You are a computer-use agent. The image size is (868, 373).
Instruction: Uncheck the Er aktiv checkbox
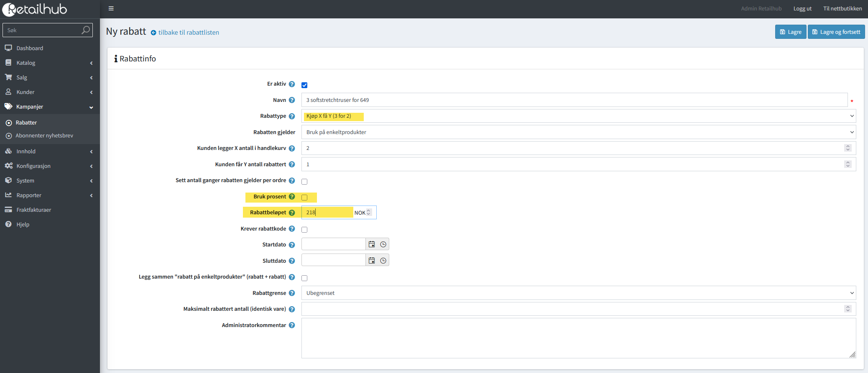click(304, 85)
